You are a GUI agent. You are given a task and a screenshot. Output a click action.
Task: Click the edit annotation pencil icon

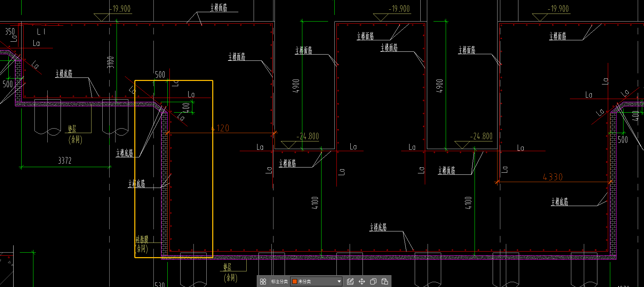pyautogui.click(x=350, y=281)
